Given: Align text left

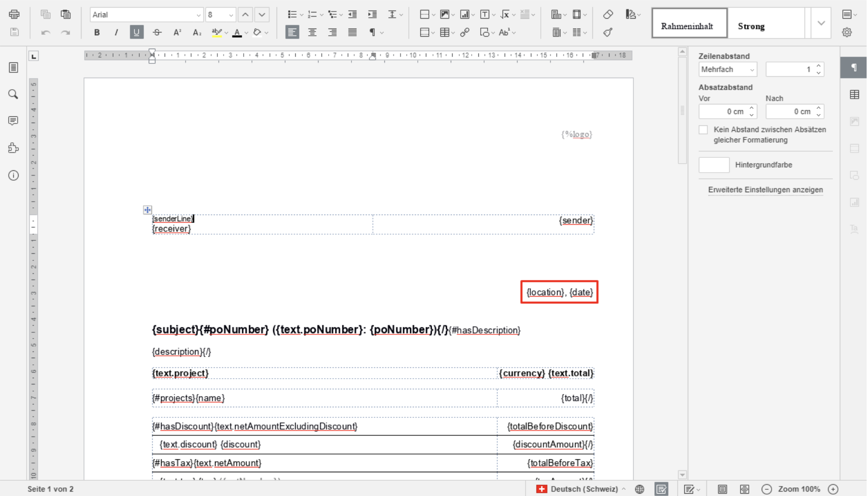Looking at the screenshot, I should [x=292, y=32].
